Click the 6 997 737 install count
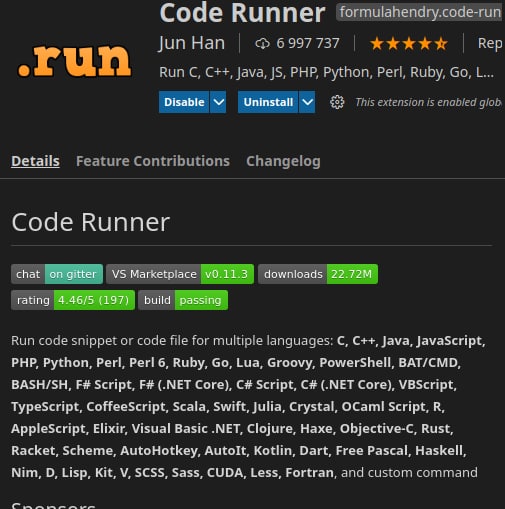The image size is (505, 509). [308, 43]
